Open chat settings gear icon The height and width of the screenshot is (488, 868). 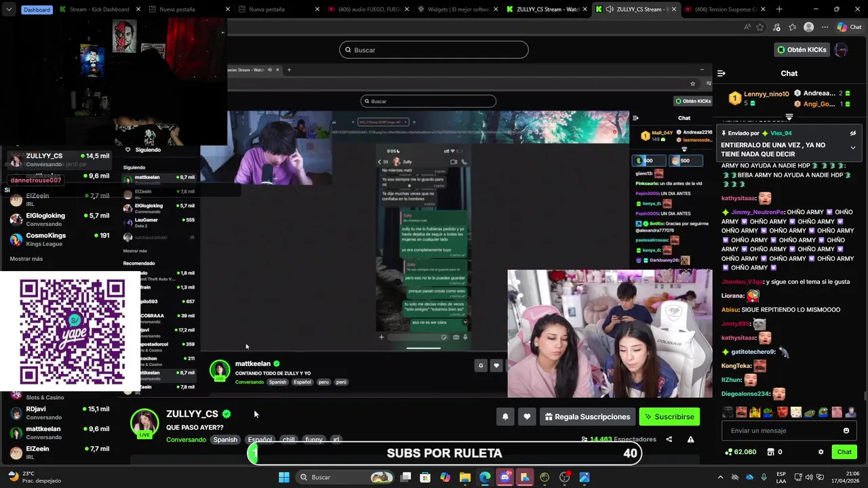point(821,452)
